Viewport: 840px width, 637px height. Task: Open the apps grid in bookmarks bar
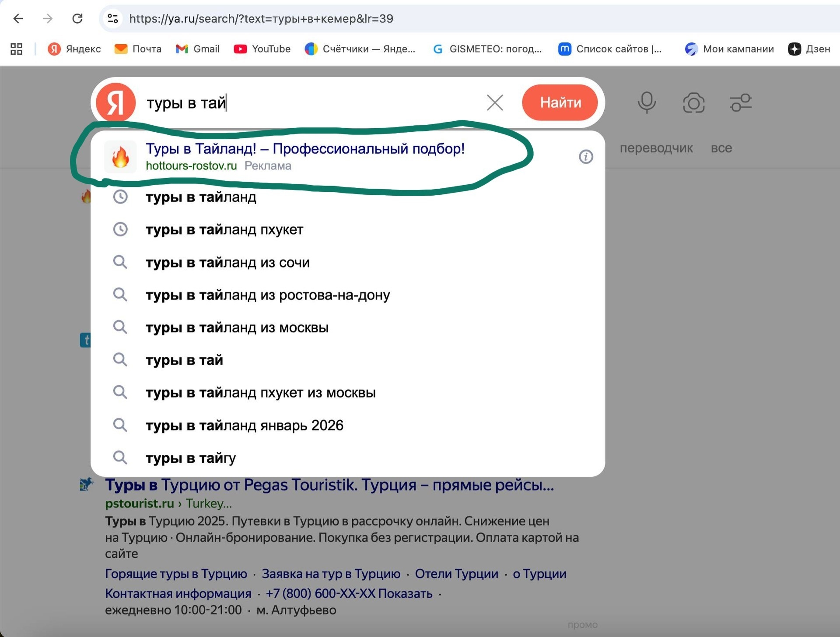[x=16, y=49]
